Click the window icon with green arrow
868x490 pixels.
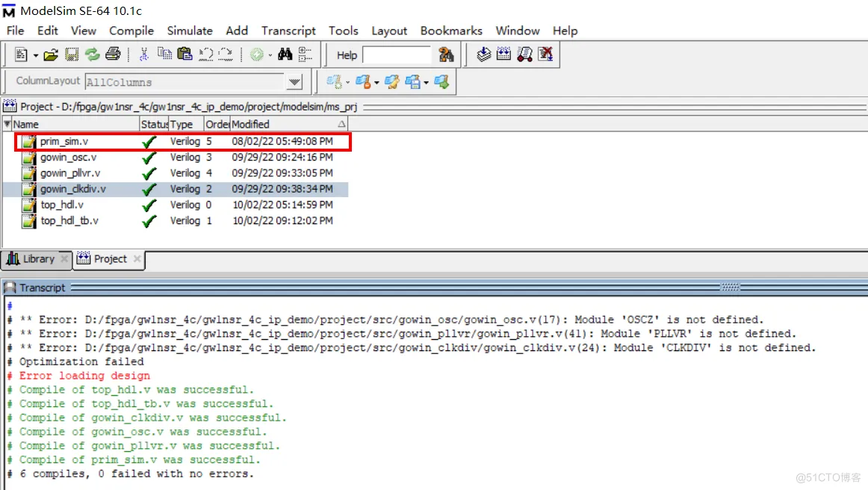tap(441, 82)
